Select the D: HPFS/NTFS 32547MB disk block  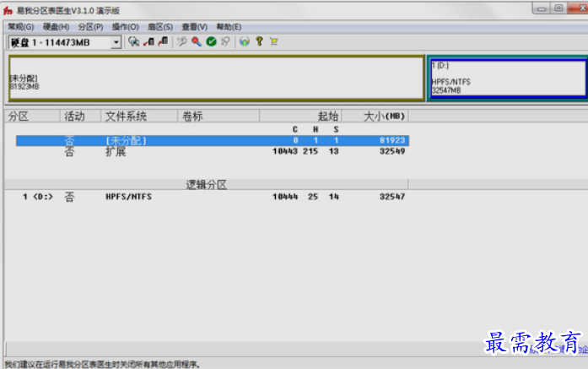(x=509, y=78)
